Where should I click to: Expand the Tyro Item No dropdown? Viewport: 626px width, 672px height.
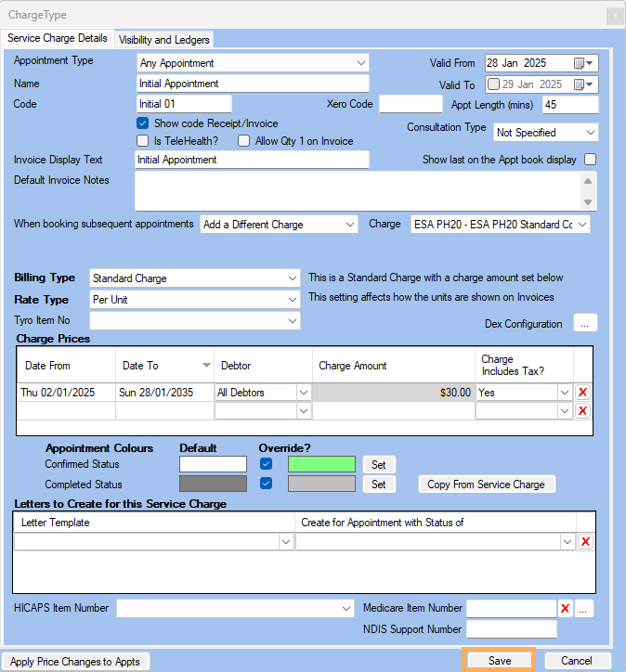293,321
